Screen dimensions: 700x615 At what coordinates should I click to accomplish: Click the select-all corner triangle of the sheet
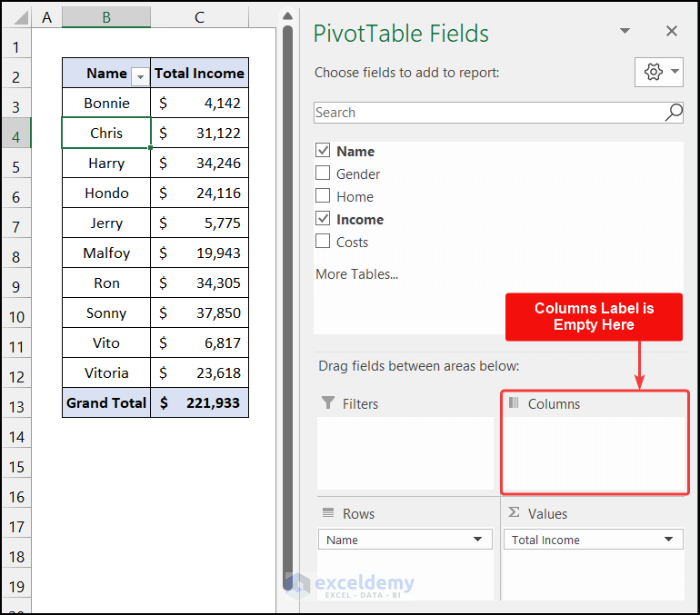21,17
